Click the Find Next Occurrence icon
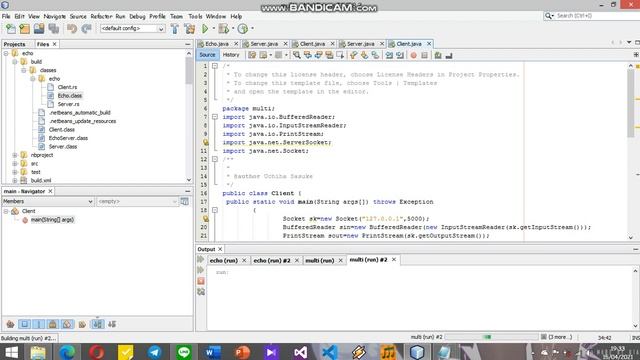Image resolution: width=640 pixels, height=360 pixels. point(318,55)
